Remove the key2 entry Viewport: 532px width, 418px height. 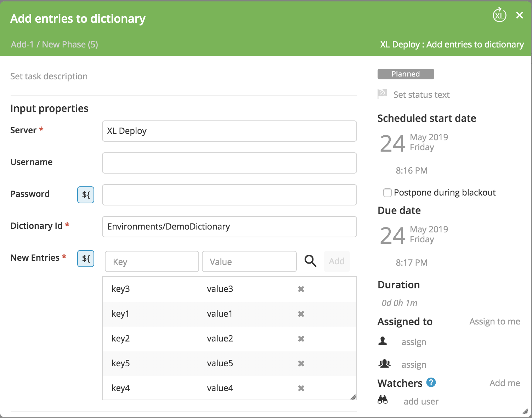tap(301, 339)
